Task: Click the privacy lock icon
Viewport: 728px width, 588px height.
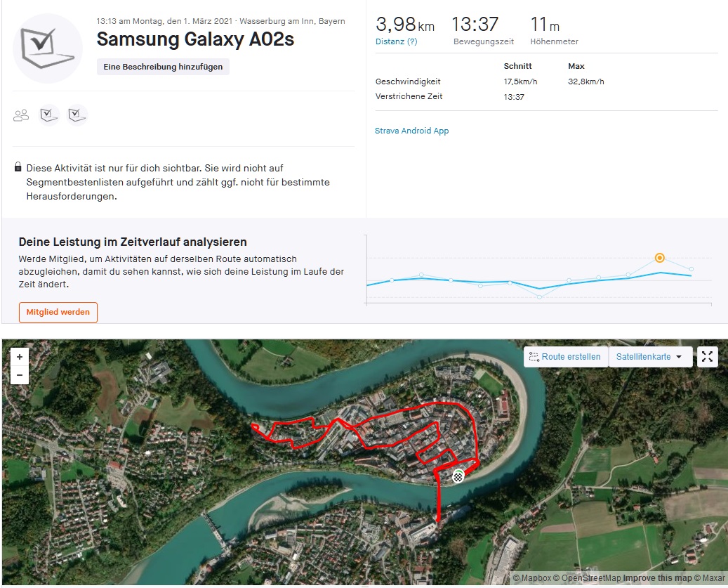Action: pyautogui.click(x=18, y=166)
